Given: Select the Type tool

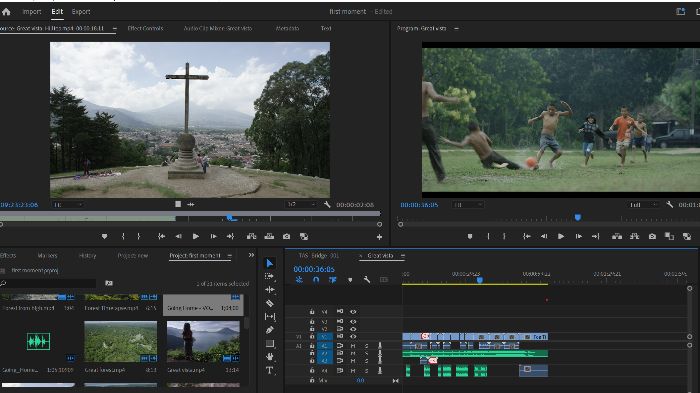Looking at the screenshot, I should click(270, 370).
